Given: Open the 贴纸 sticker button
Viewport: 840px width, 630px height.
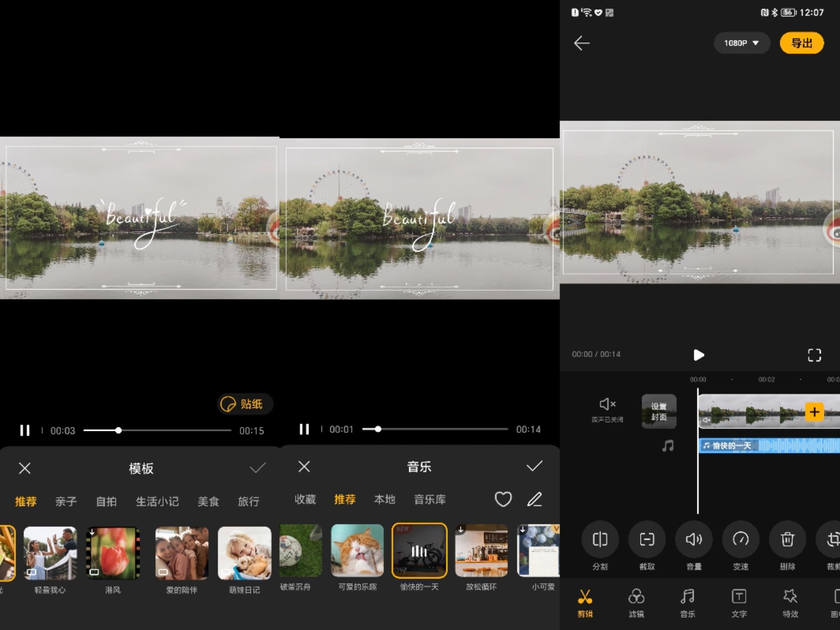Looking at the screenshot, I should (245, 404).
